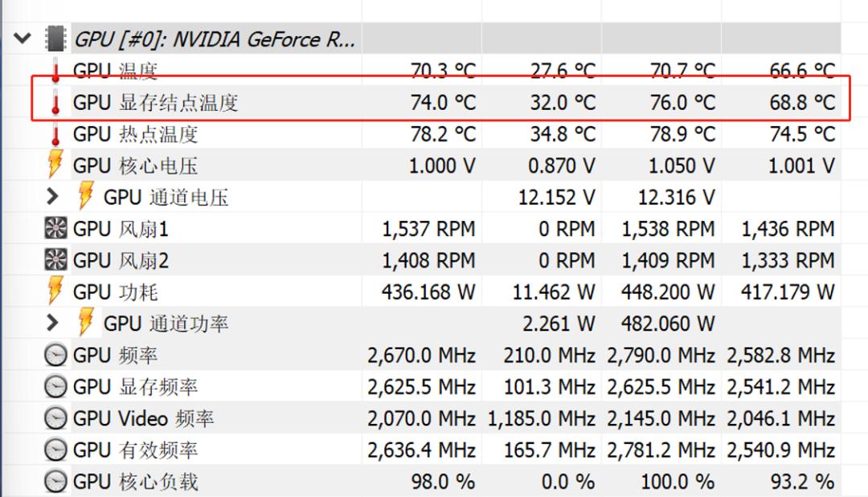This screenshot has height=497, width=868.
Task: Click the fan icon for GPU 风扇2
Action: pos(54,260)
